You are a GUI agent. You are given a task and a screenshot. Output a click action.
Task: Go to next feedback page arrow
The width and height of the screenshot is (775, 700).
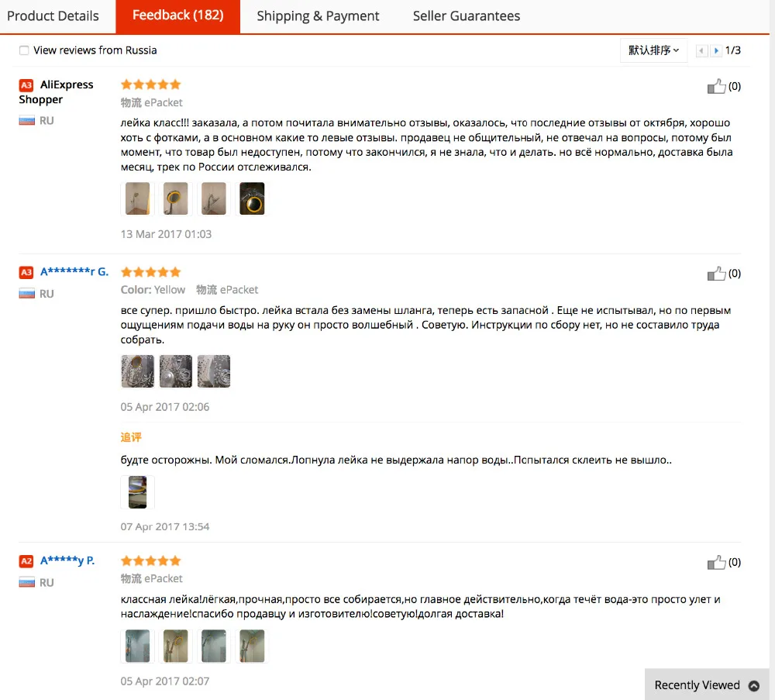pos(716,50)
